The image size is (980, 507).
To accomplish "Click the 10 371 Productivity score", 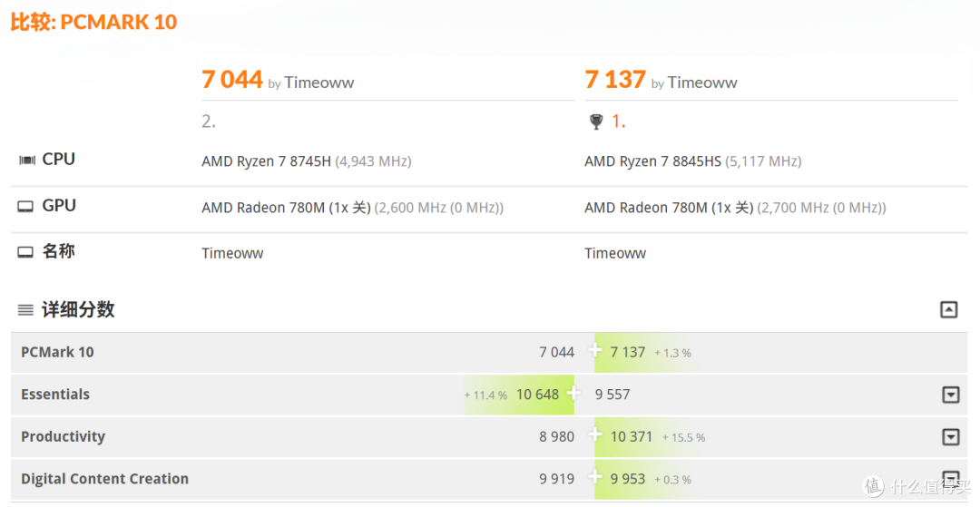I will tap(632, 437).
